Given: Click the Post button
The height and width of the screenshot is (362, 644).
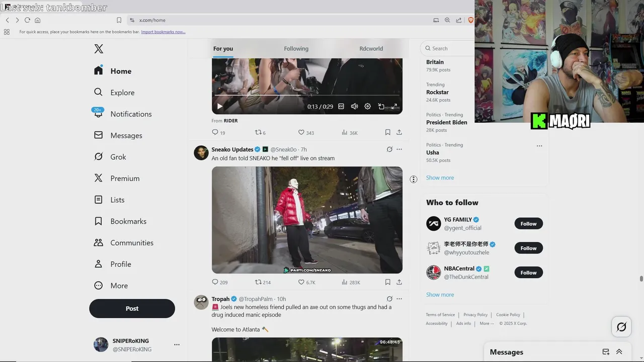Looking at the screenshot, I should pyautogui.click(x=132, y=308).
